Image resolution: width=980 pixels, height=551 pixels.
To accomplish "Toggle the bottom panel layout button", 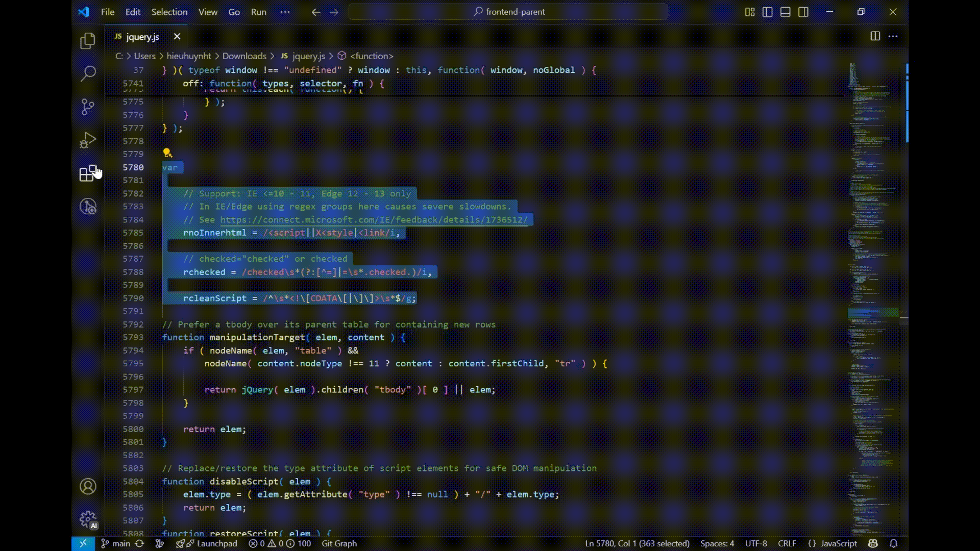I will click(x=786, y=12).
